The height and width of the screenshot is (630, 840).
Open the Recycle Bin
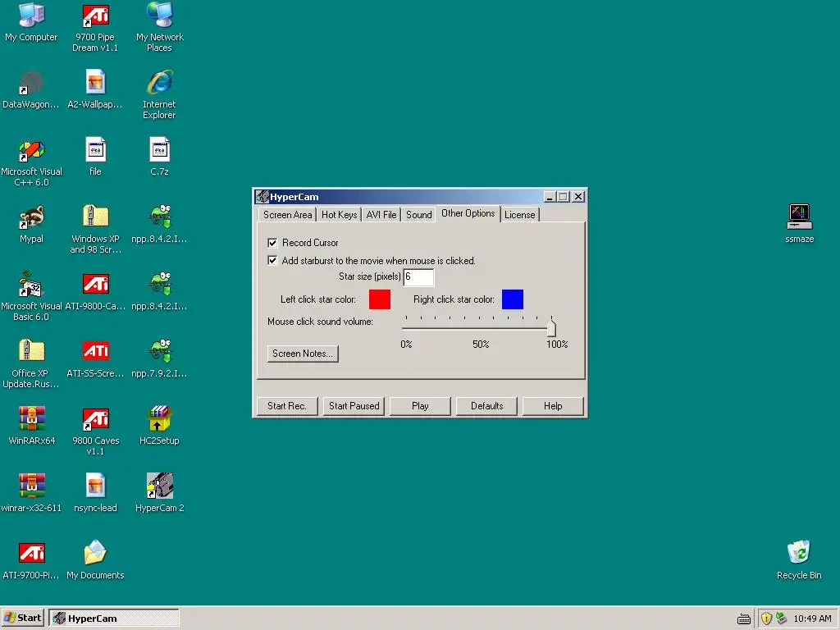point(799,561)
